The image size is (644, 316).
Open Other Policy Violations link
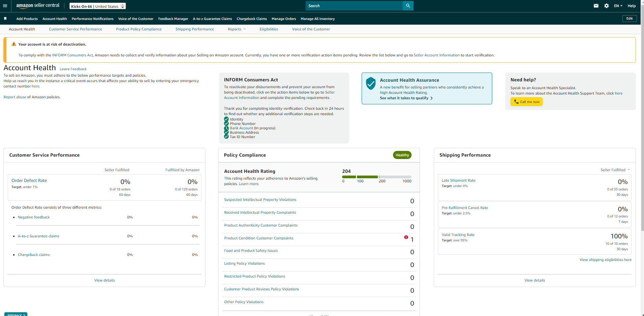point(244,302)
